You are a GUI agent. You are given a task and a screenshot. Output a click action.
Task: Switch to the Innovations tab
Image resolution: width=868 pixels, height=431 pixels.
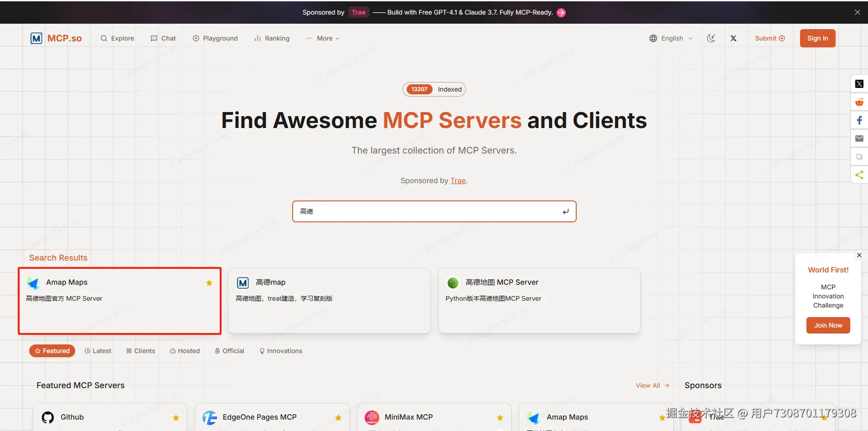click(x=281, y=351)
